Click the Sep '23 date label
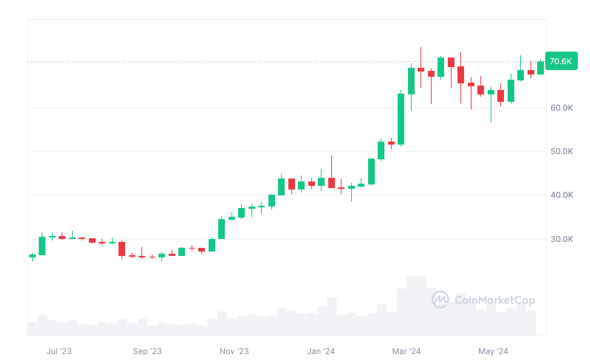Viewport: 590px width, 364px height. pyautogui.click(x=147, y=351)
